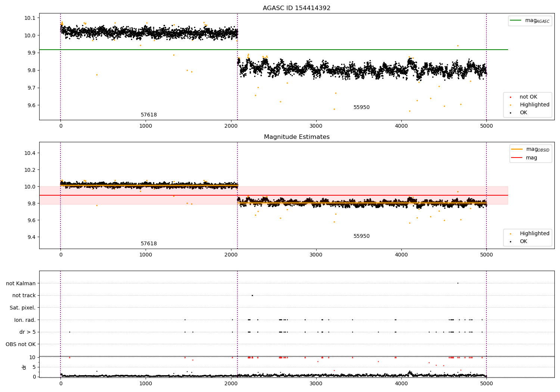Viewport: 560px width, 392px height.
Task: Click label 55950 in Magnitude Estimates plot
Action: (361, 236)
